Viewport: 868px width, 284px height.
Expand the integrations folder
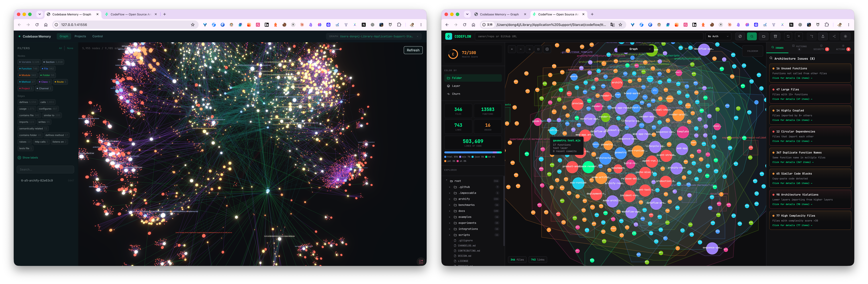[x=450, y=229]
